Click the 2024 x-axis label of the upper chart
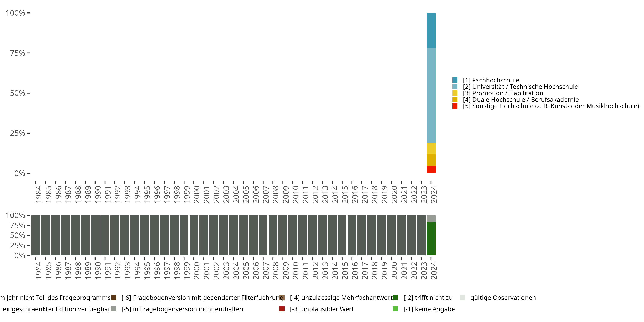 pos(434,194)
